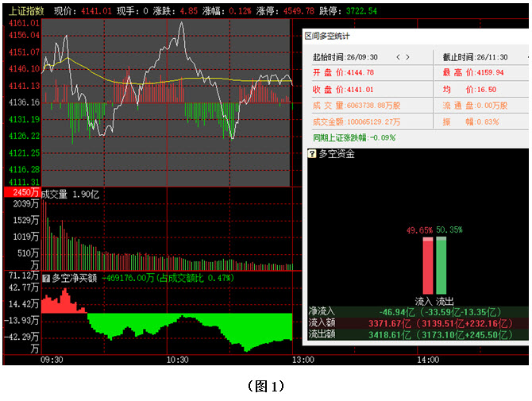This screenshot has width=532, height=401.
Task: Click the 10:30 marker on time axis
Action: (x=177, y=360)
